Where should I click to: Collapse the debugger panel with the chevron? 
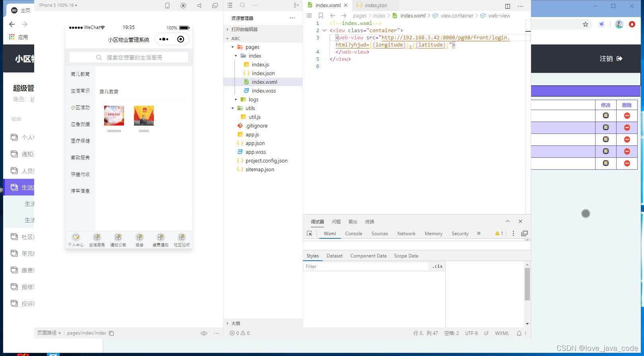508,221
